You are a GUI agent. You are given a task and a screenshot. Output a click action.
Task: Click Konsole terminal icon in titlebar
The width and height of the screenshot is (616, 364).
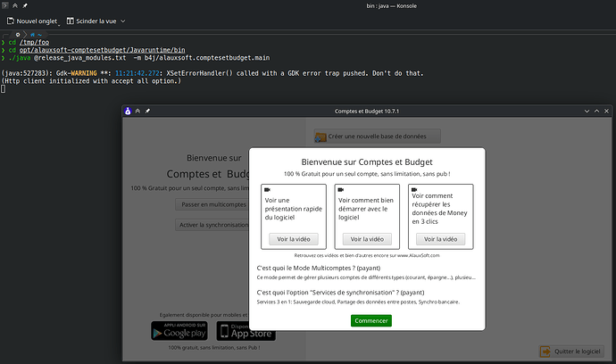coord(5,5)
